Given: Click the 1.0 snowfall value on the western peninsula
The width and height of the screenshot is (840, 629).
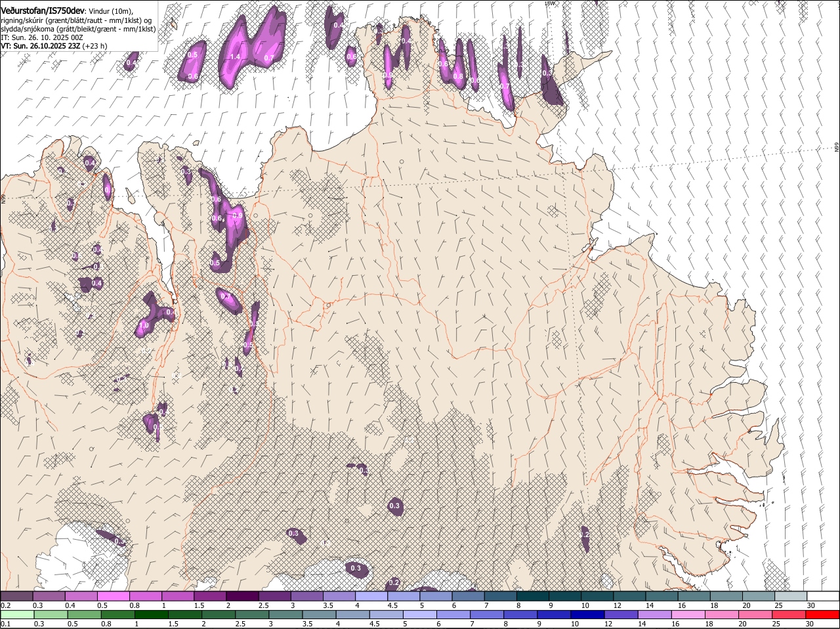Looking at the screenshot, I should [x=144, y=326].
